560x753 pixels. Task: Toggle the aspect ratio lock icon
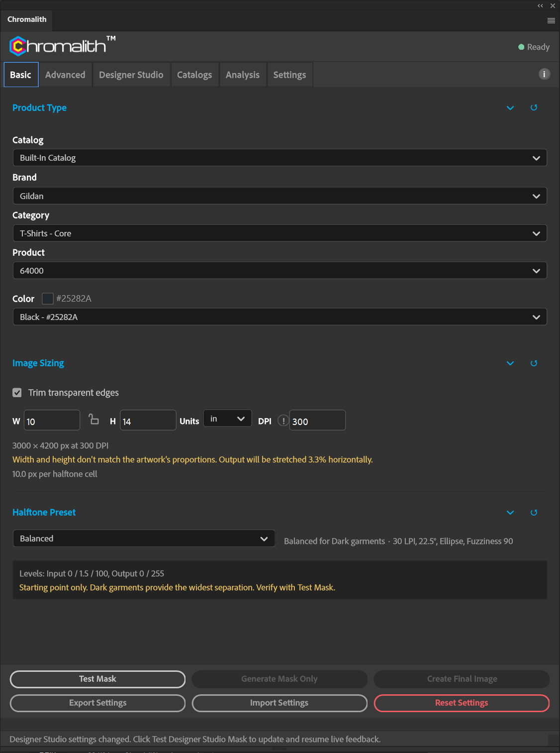tap(93, 419)
